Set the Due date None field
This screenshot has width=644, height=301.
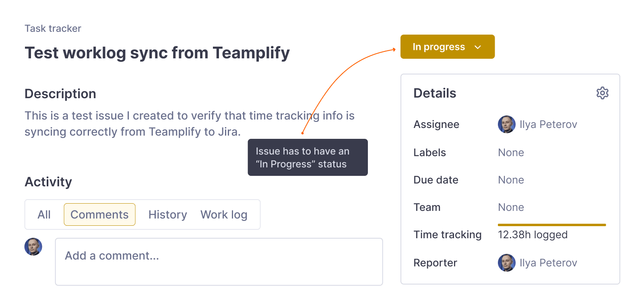pyautogui.click(x=511, y=180)
